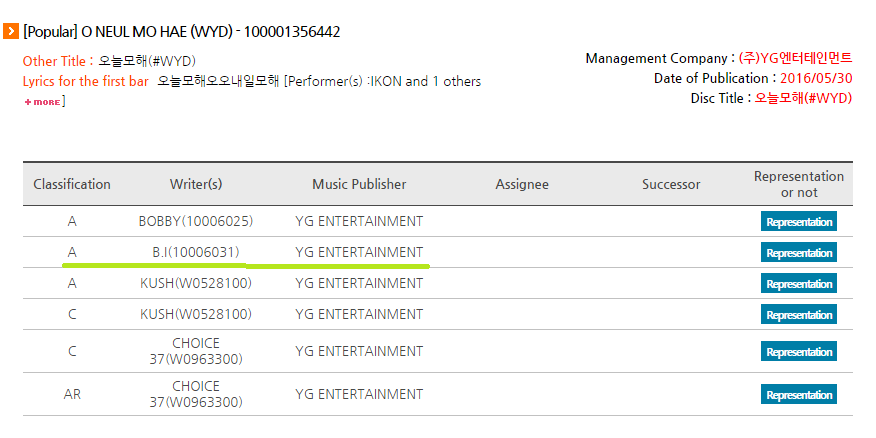Select writer BOBBY(10006025)
This screenshot has width=876, height=438.
click(x=196, y=221)
